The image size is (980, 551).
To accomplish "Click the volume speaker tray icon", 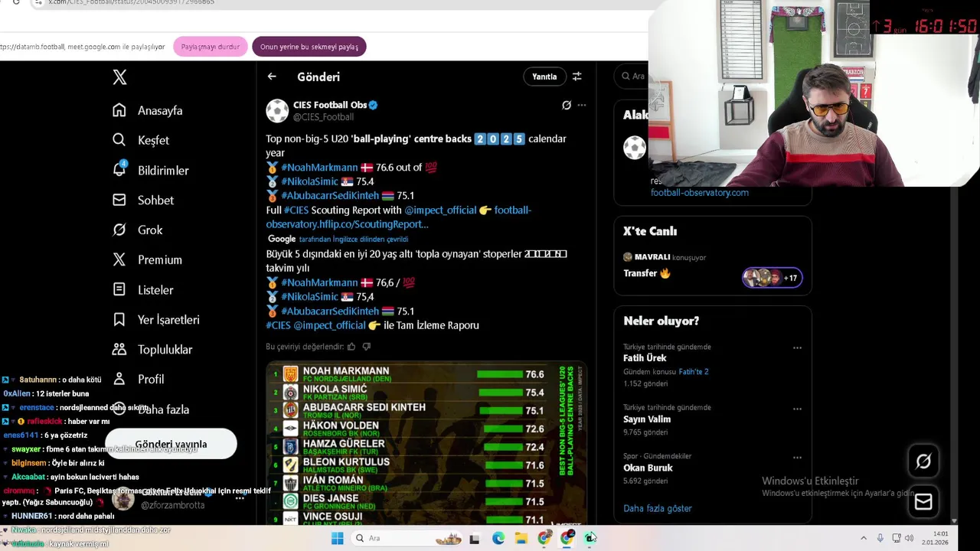I will [x=909, y=538].
